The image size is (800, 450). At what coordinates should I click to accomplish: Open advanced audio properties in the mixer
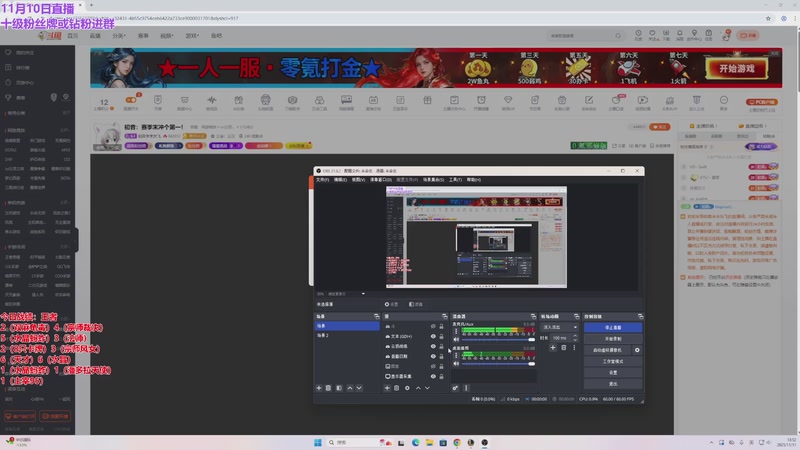455,388
